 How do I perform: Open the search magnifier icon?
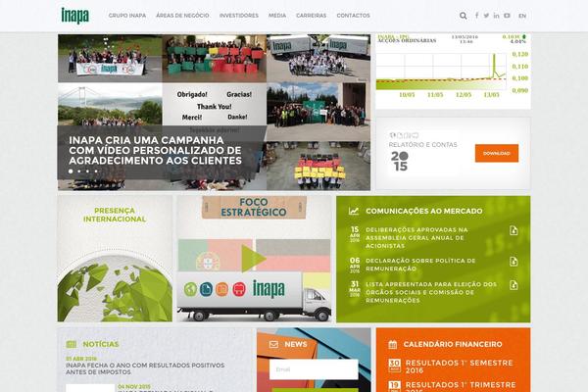pyautogui.click(x=464, y=16)
